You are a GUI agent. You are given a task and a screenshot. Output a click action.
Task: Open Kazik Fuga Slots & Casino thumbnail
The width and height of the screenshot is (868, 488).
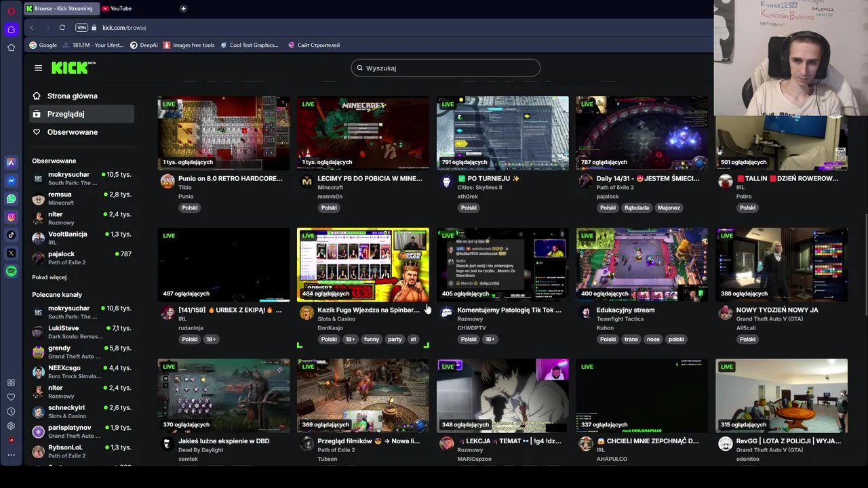(363, 264)
